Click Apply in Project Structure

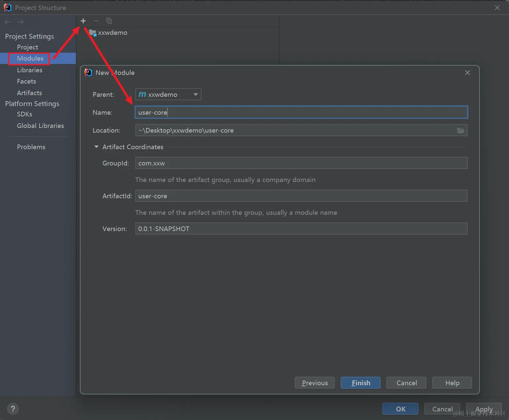[x=484, y=409]
